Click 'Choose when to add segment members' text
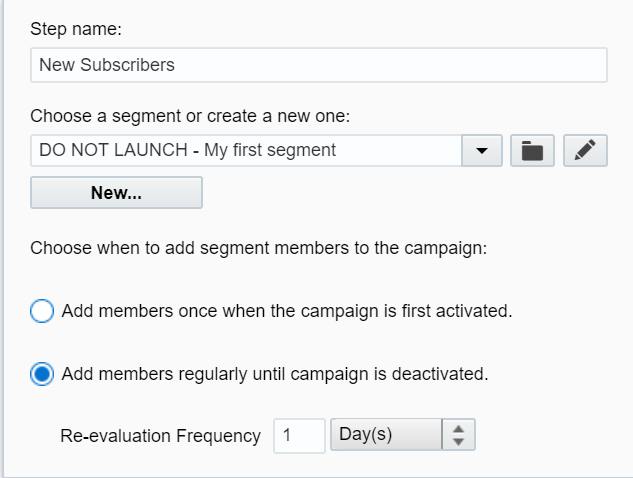633x478 pixels. pyautogui.click(x=258, y=247)
